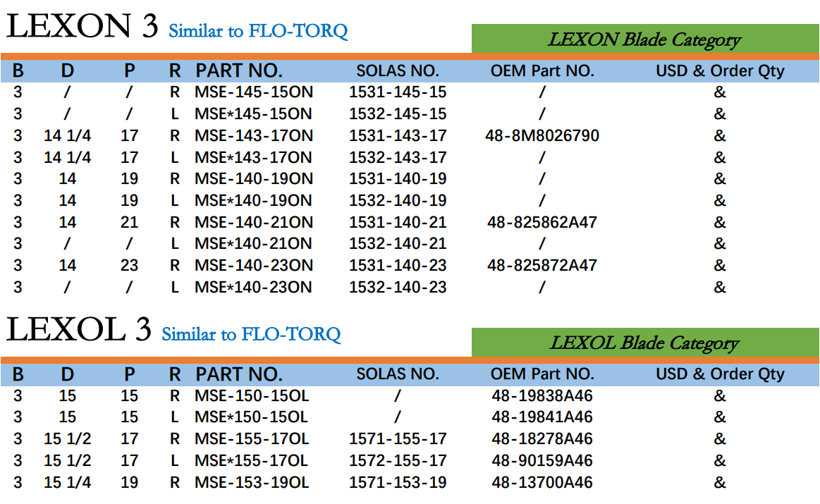Viewport: 820px width, 504px height.
Task: Click OEM part 48-13700A46
Action: [x=542, y=483]
